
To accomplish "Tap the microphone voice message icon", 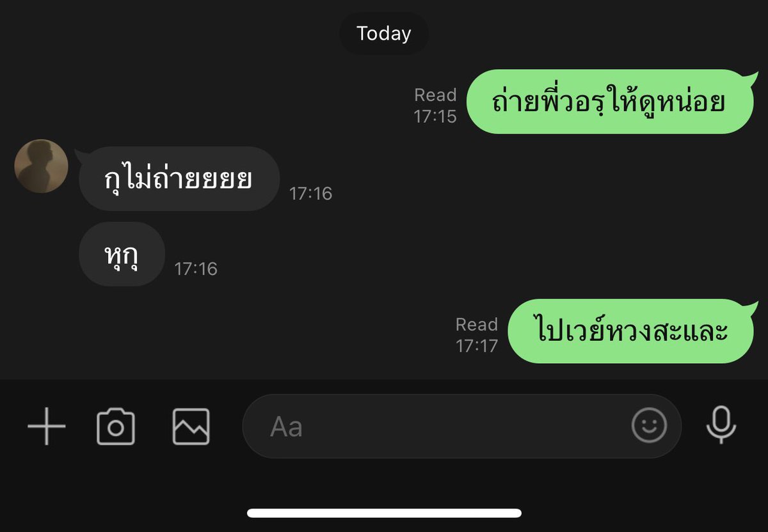I will tap(721, 425).
